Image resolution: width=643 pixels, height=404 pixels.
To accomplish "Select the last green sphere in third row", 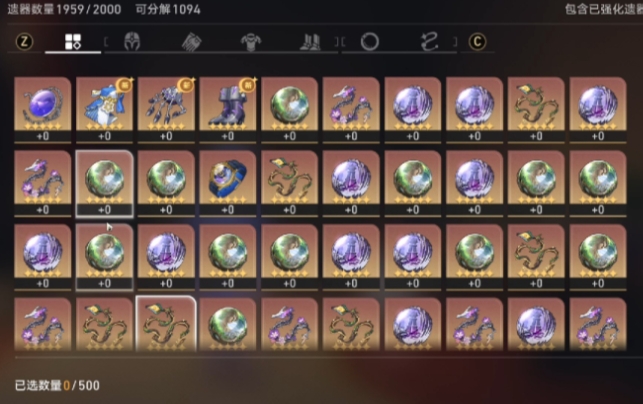I will coord(598,257).
